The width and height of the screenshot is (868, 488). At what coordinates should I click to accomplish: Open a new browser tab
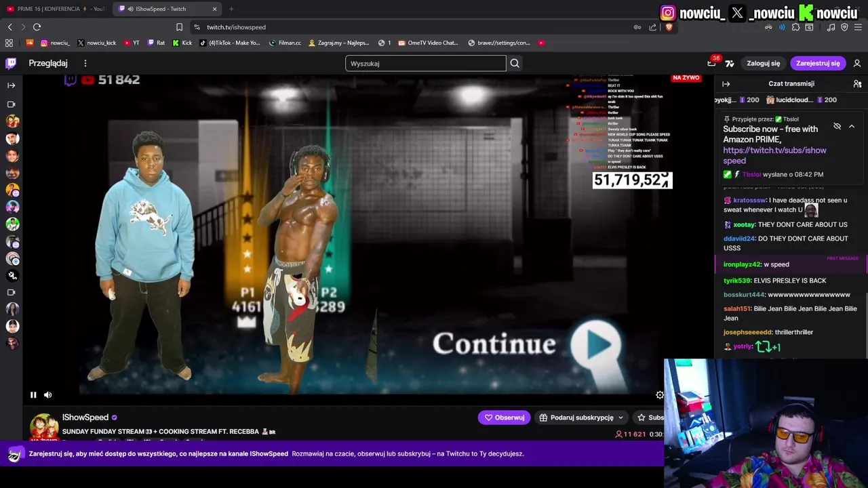[231, 9]
